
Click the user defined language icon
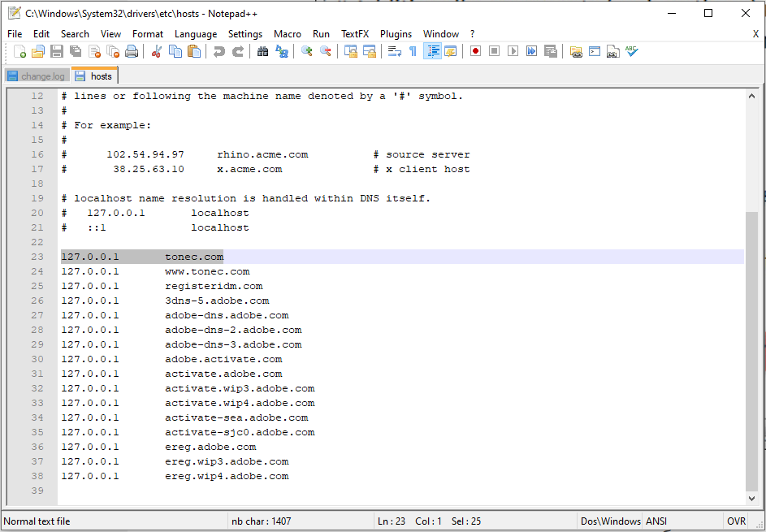coord(450,51)
